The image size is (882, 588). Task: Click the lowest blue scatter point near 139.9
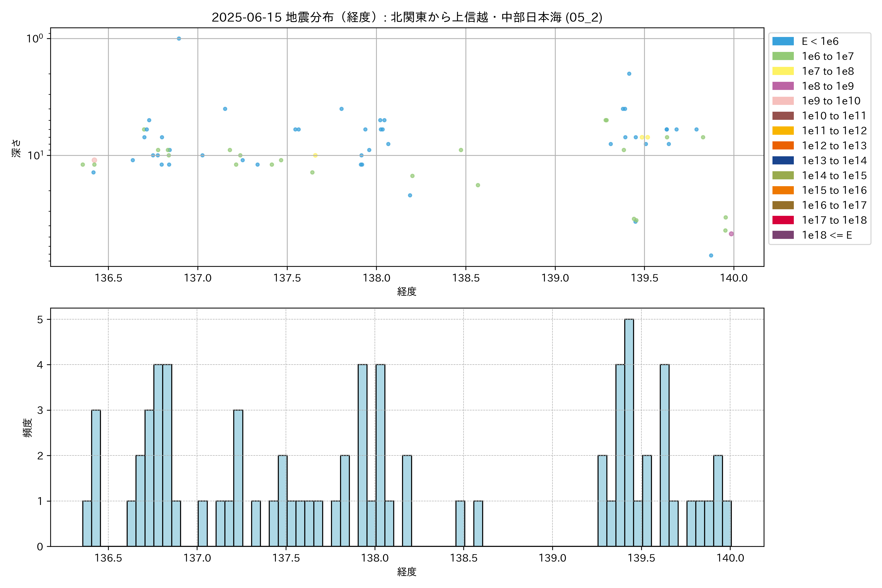click(x=711, y=255)
